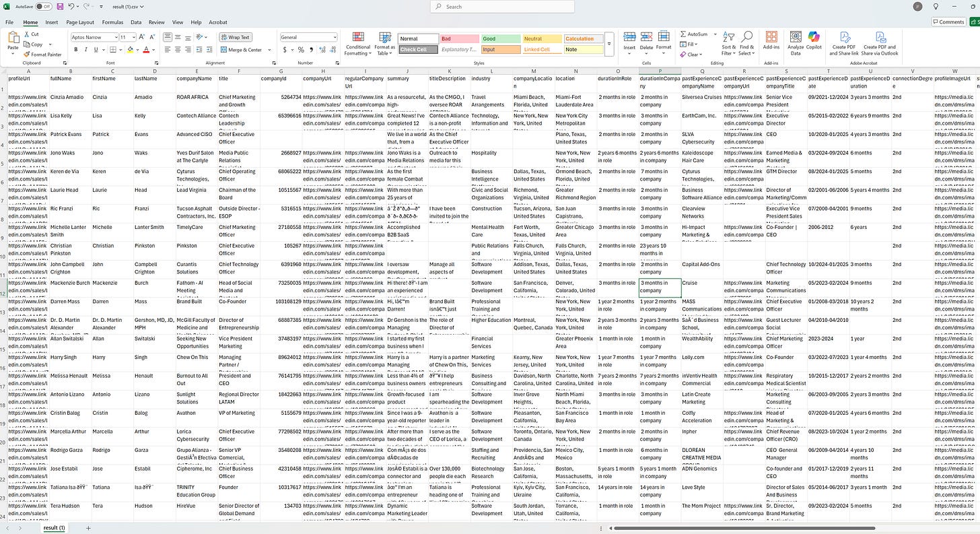Viewport: 980px width, 534px height.
Task: Apply Bold formatting
Action: point(76,50)
